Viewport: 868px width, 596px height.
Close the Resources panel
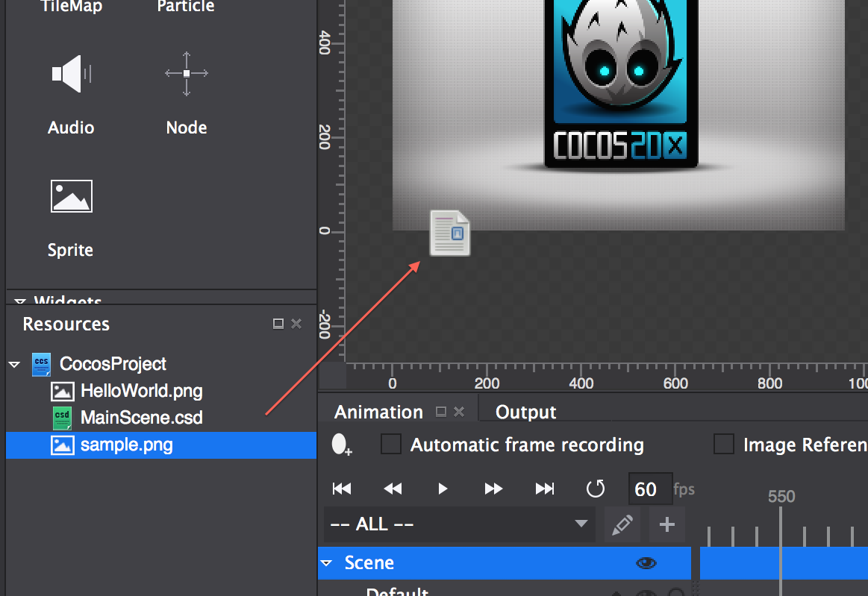(296, 324)
